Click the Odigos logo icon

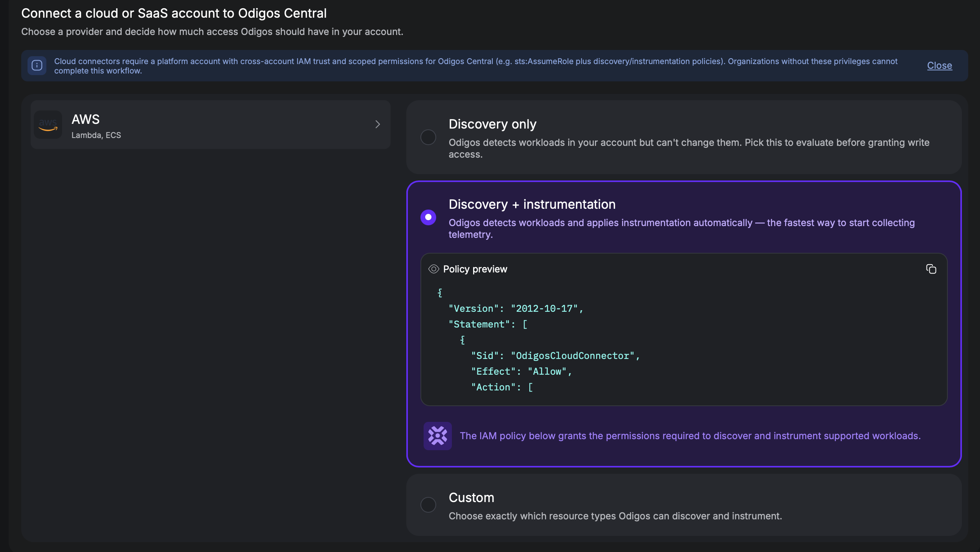437,436
